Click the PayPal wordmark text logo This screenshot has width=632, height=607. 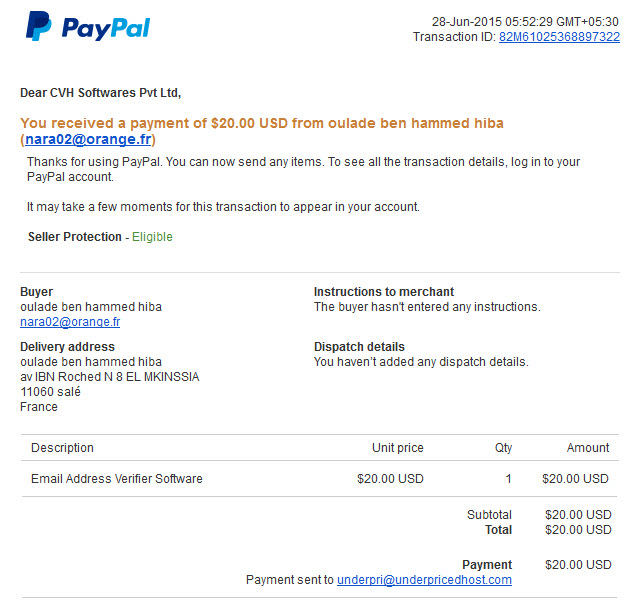(x=106, y=28)
